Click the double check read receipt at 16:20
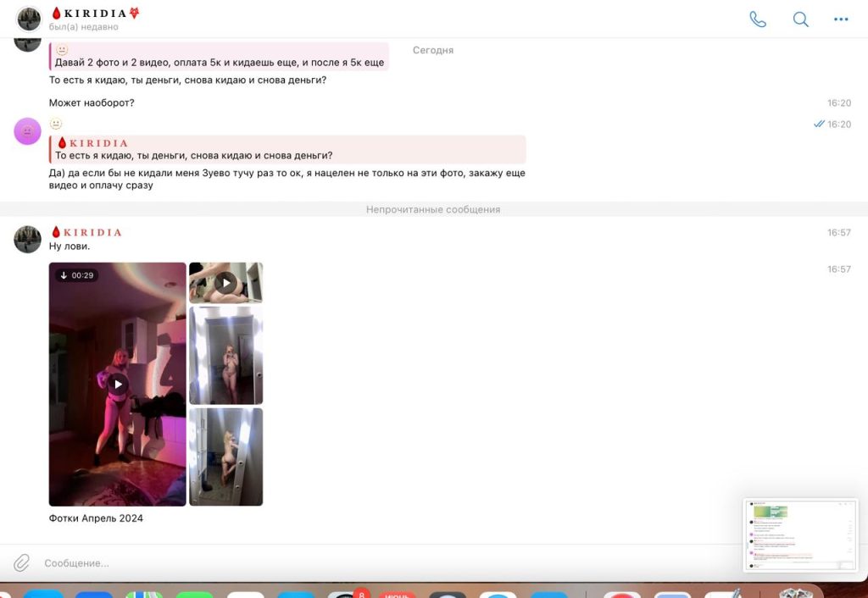Viewport: 868px width, 598px height. pyautogui.click(x=819, y=124)
